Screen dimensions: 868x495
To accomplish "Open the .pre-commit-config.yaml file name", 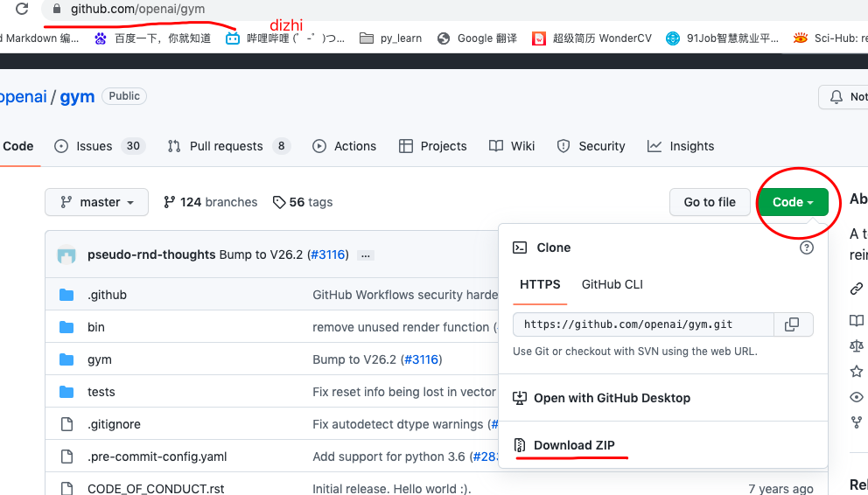I will [x=157, y=457].
